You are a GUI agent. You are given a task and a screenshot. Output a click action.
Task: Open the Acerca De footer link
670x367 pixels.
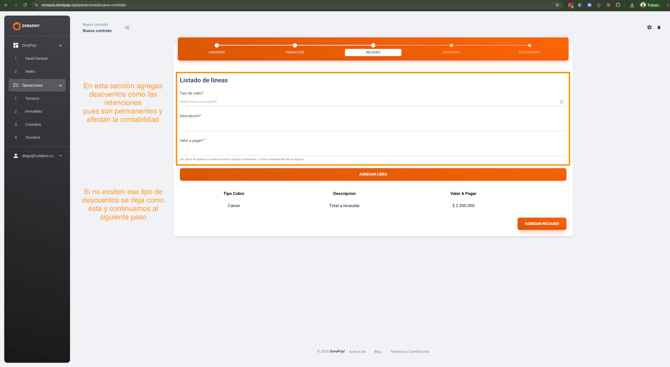[x=357, y=352]
